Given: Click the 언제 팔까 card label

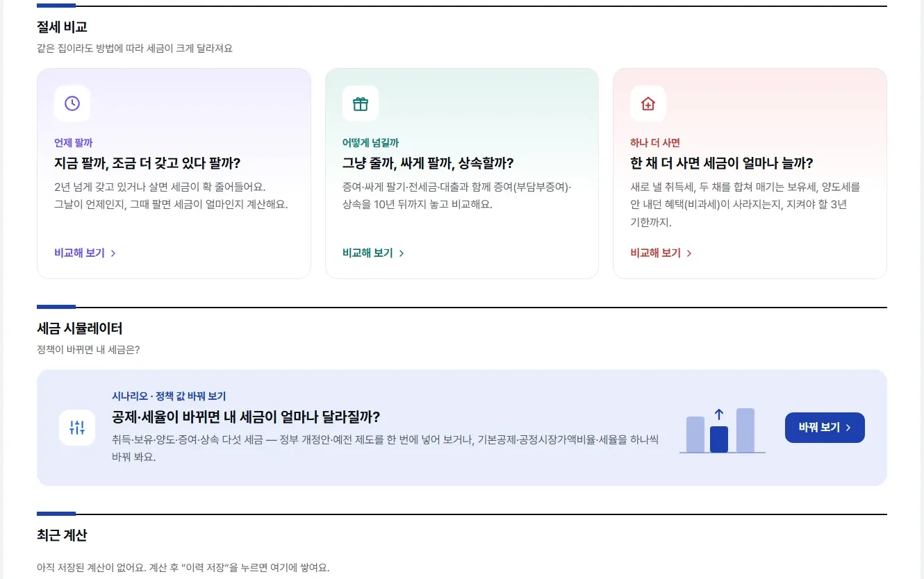Looking at the screenshot, I should (x=74, y=142).
